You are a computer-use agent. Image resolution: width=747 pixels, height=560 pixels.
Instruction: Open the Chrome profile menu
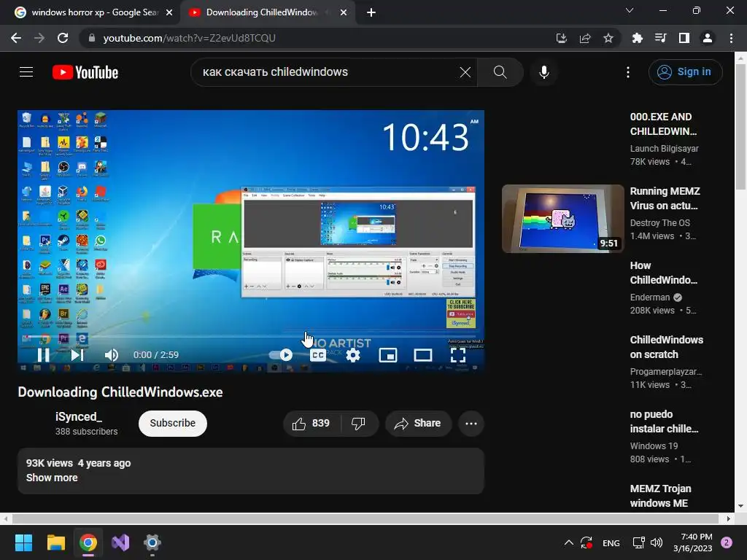tap(708, 38)
